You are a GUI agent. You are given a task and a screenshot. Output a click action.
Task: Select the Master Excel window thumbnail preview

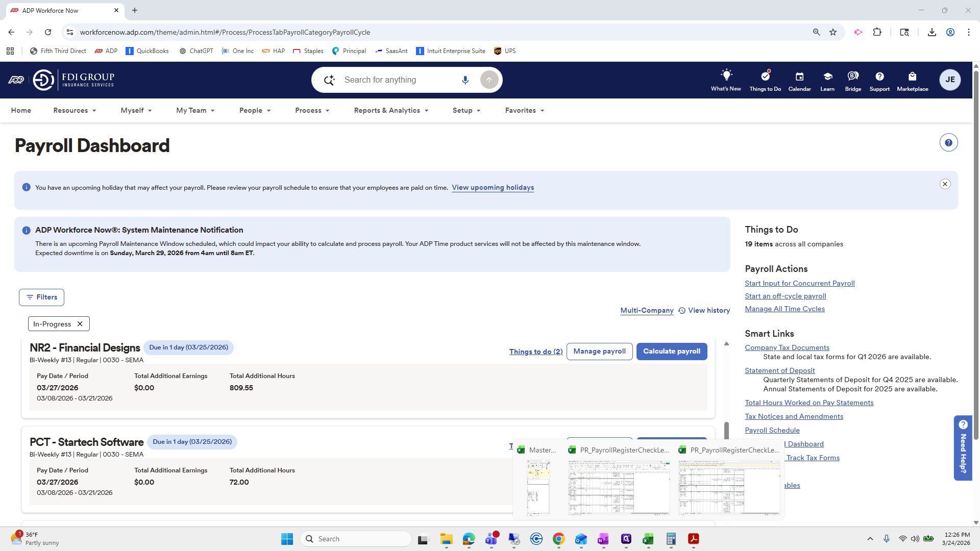(538, 487)
